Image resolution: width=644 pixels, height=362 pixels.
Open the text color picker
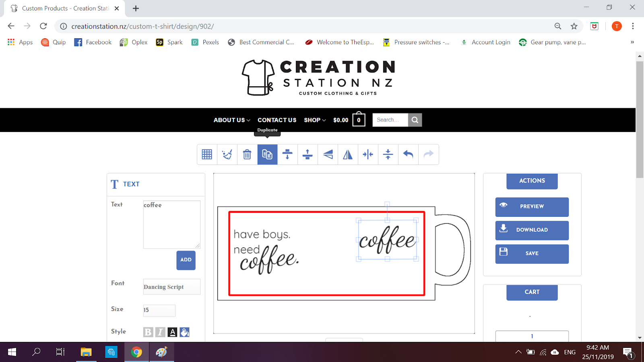[172, 332]
